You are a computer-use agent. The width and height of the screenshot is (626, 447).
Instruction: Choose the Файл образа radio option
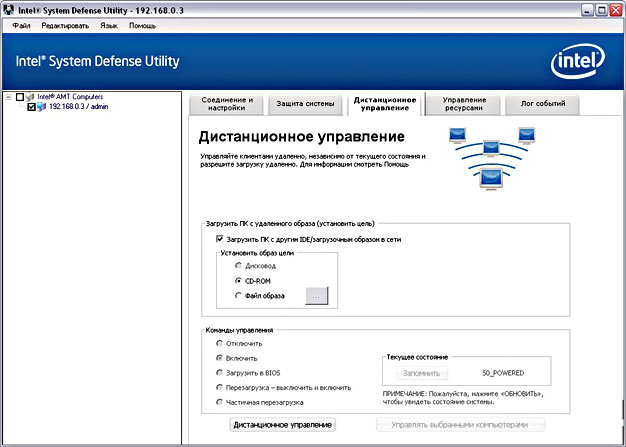[x=236, y=296]
